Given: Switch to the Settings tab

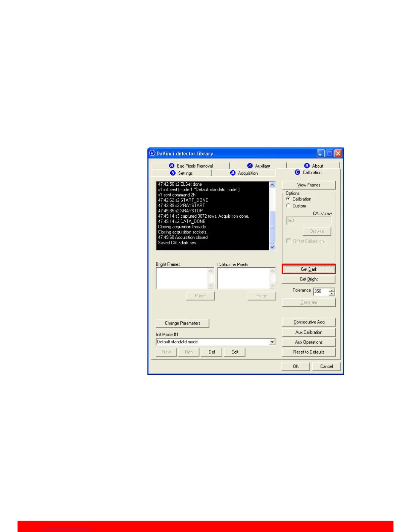Looking at the screenshot, I should pyautogui.click(x=181, y=173).
